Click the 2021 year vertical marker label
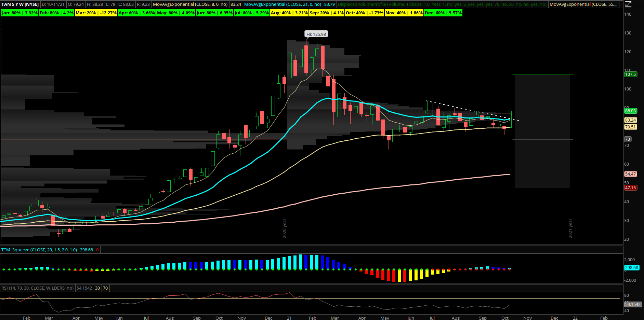 pos(570,228)
